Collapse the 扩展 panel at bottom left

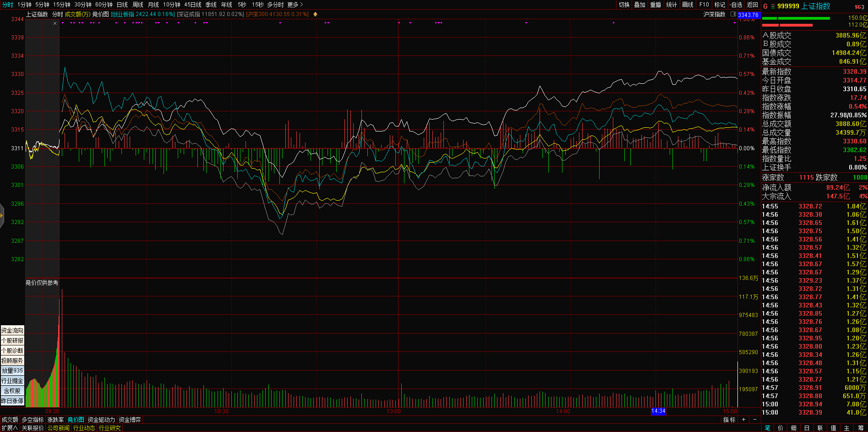10,428
